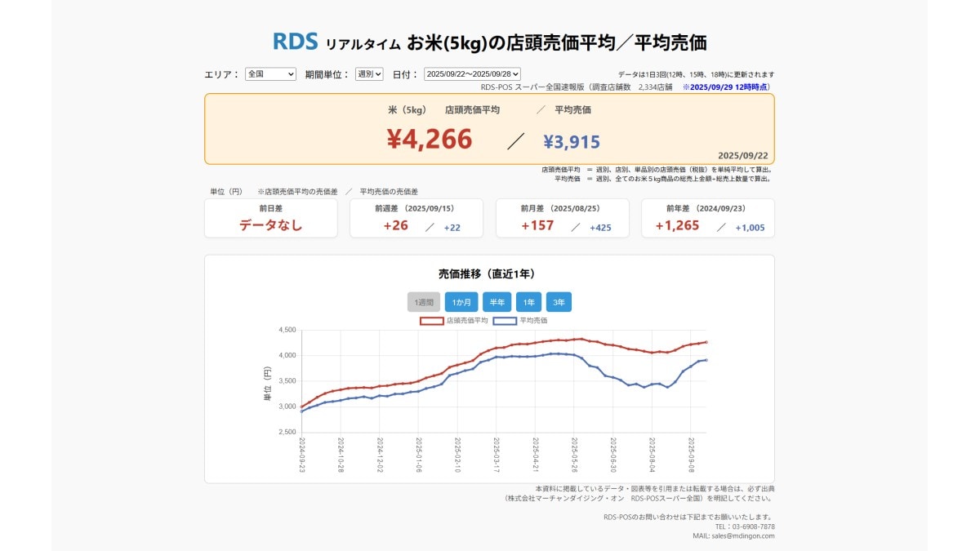Select the 3年 chart range button
The height and width of the screenshot is (551, 980).
[559, 302]
